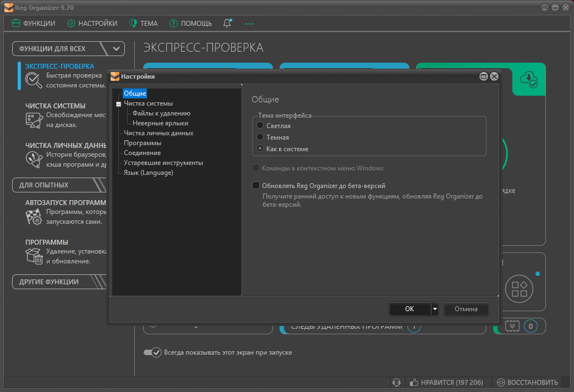
Task: Click the lightbulb icon beside ТЕМА
Action: (133, 23)
